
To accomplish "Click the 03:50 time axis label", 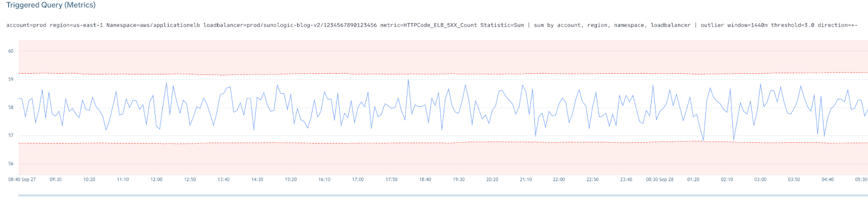I will [794, 180].
